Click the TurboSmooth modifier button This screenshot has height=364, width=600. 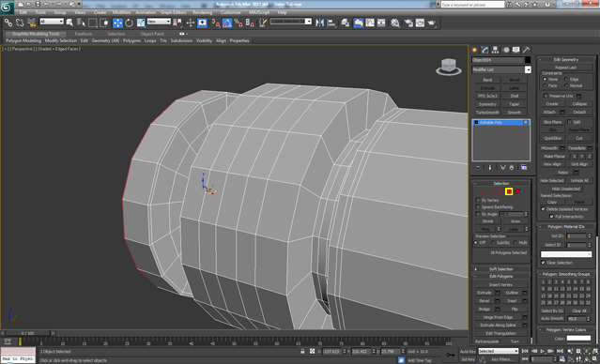(487, 113)
